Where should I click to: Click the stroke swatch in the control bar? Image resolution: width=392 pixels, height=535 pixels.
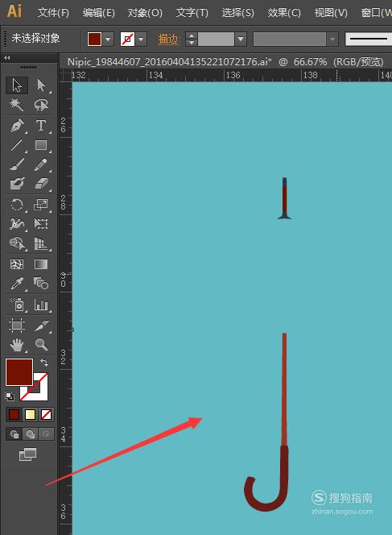[127, 39]
